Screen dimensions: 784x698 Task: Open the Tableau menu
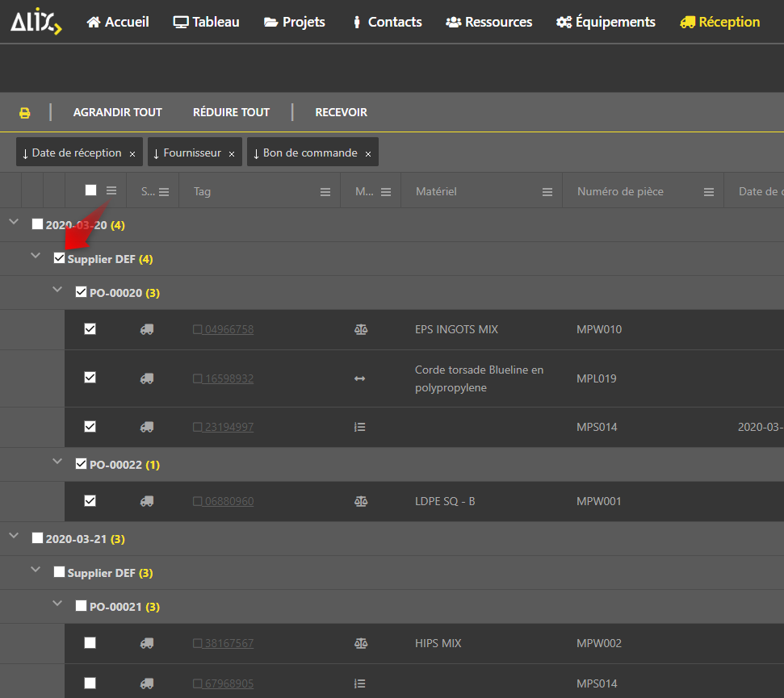click(206, 22)
